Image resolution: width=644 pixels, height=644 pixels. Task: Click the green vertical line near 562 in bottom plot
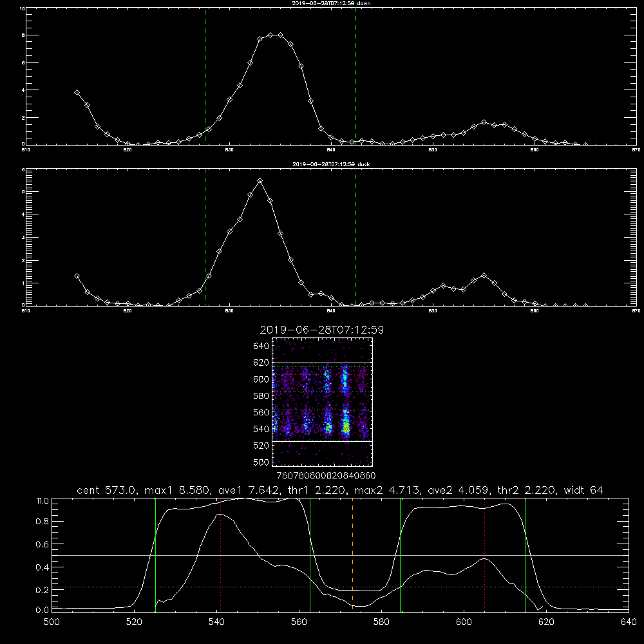pyautogui.click(x=310, y=554)
